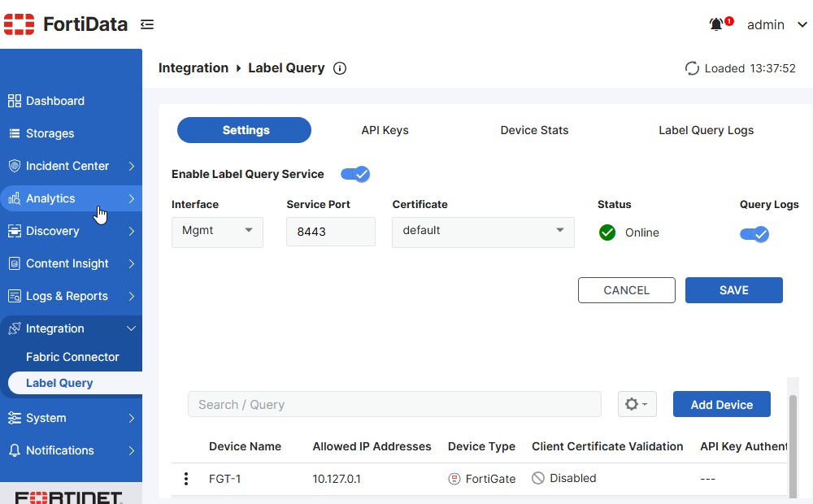Open the notification bell alerts

click(716, 24)
